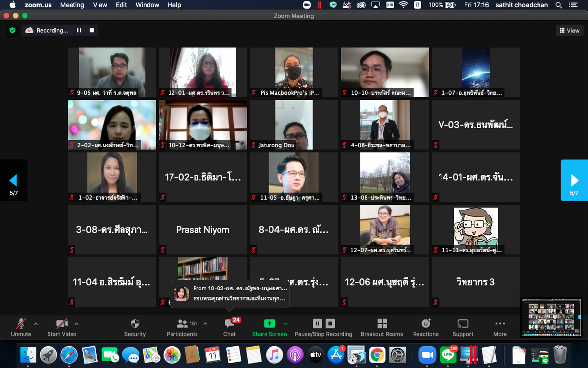Stop the recording in the bottom toolbar
588x368 pixels.
pos(330,324)
